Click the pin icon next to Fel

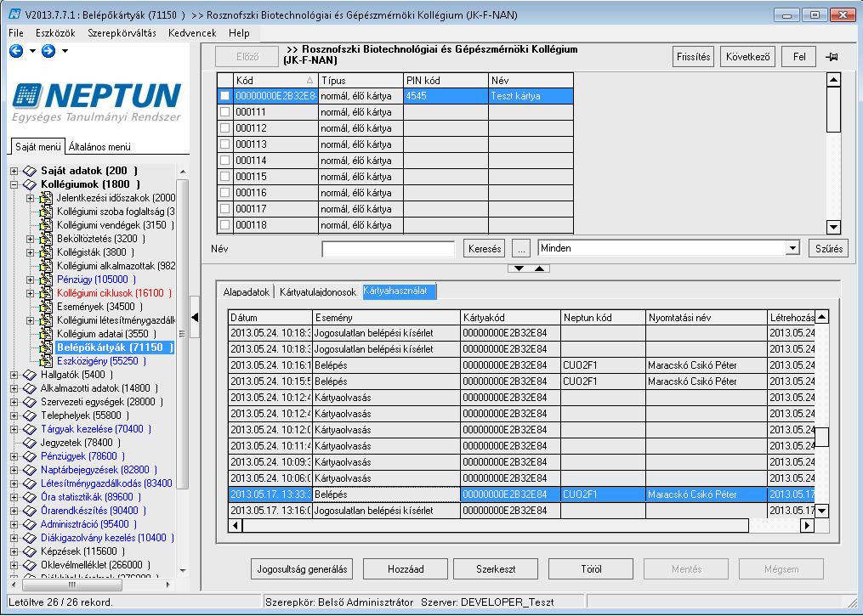tap(832, 57)
